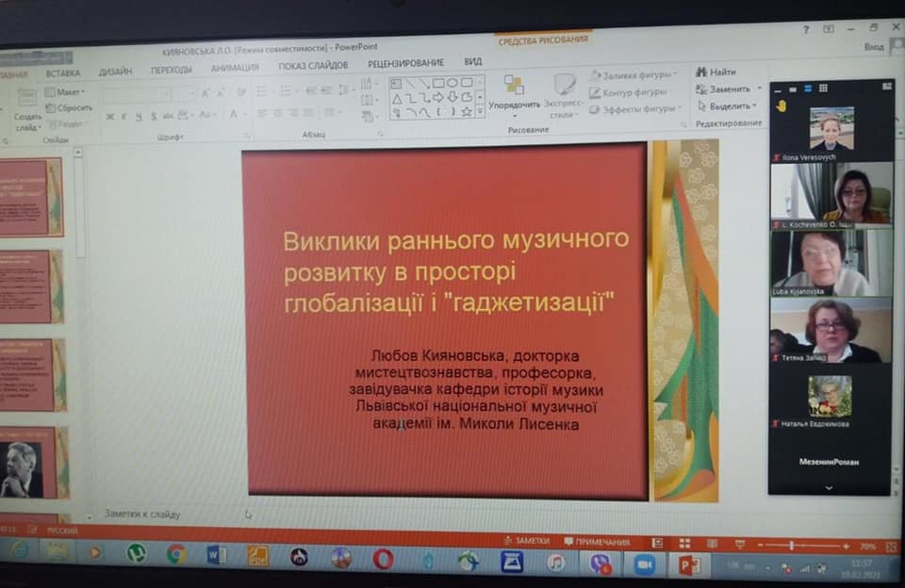Toggle ПРИМЕЧАНИЯ comments in status bar
Screen dimensions: 905x588
597,542
